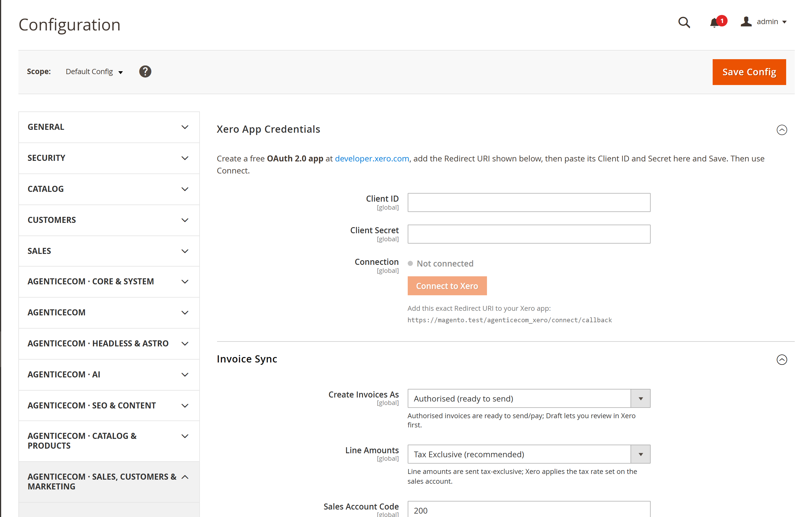Collapse AGENTICECOM · SALES, CUSTOMERS & MARKETING section
812x517 pixels.
109,482
